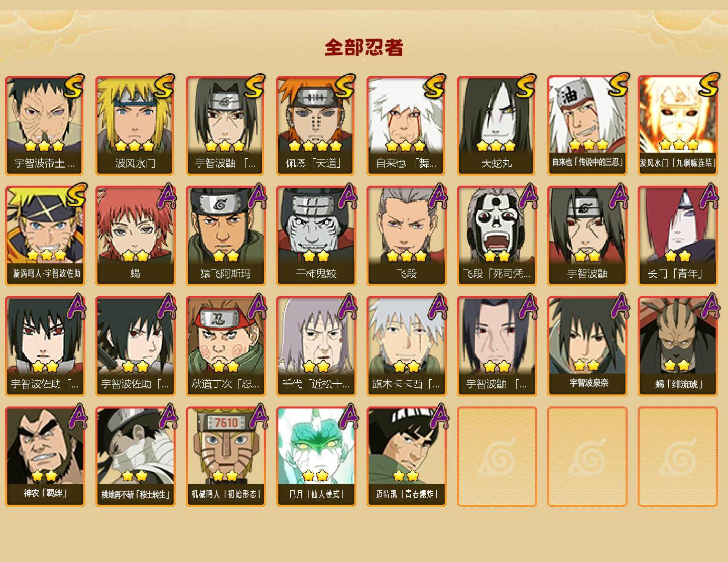Viewport: 728px width, 562px height.
Task: Open the 猿飞阿斯玛 ninja card
Action: (x=226, y=236)
